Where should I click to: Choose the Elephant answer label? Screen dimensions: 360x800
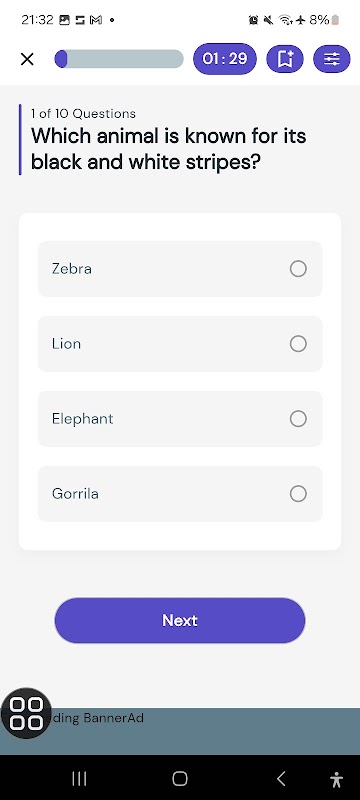point(83,419)
